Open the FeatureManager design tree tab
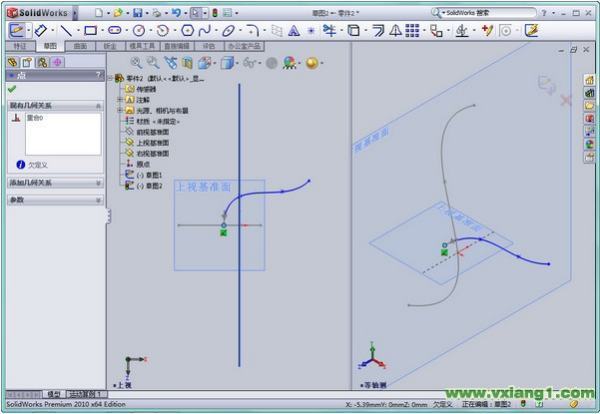 click(x=13, y=62)
